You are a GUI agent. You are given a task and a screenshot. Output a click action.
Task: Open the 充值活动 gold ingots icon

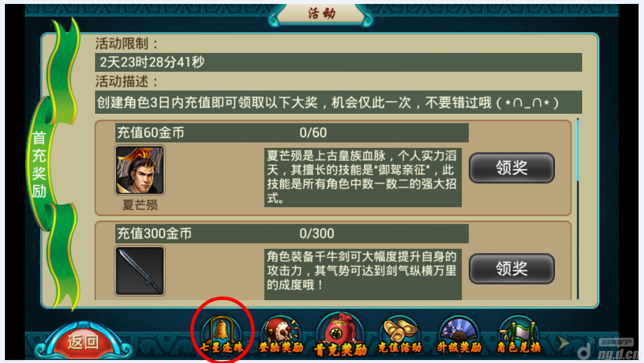point(399,335)
